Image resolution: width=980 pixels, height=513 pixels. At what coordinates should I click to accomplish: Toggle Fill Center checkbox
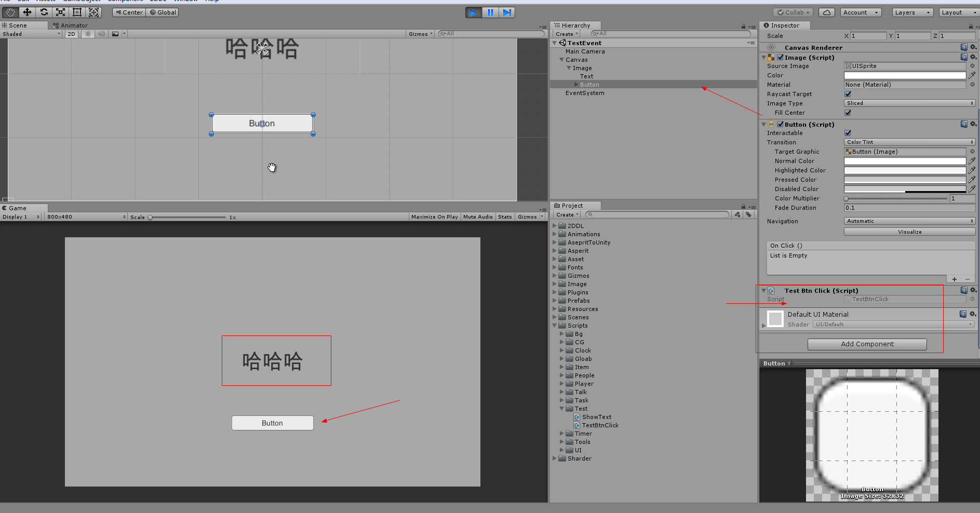848,113
